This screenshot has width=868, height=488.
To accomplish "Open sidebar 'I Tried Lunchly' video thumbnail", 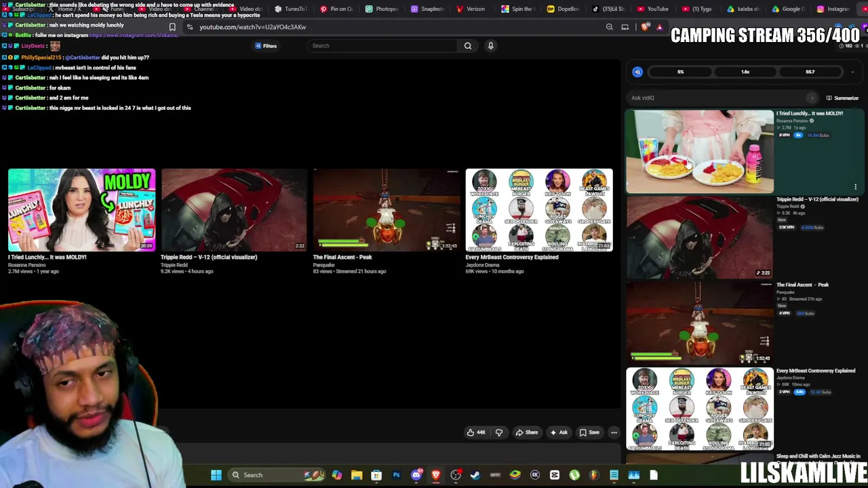I will click(x=699, y=152).
